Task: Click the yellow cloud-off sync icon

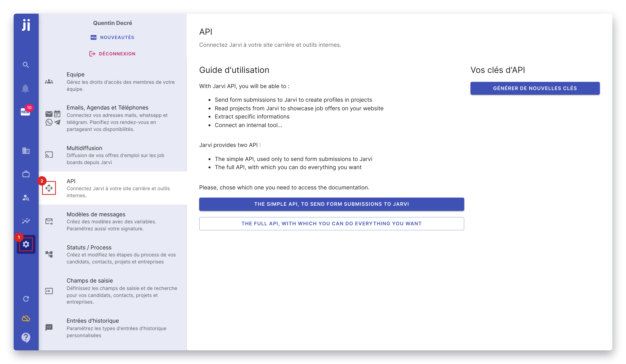Action: click(x=26, y=318)
